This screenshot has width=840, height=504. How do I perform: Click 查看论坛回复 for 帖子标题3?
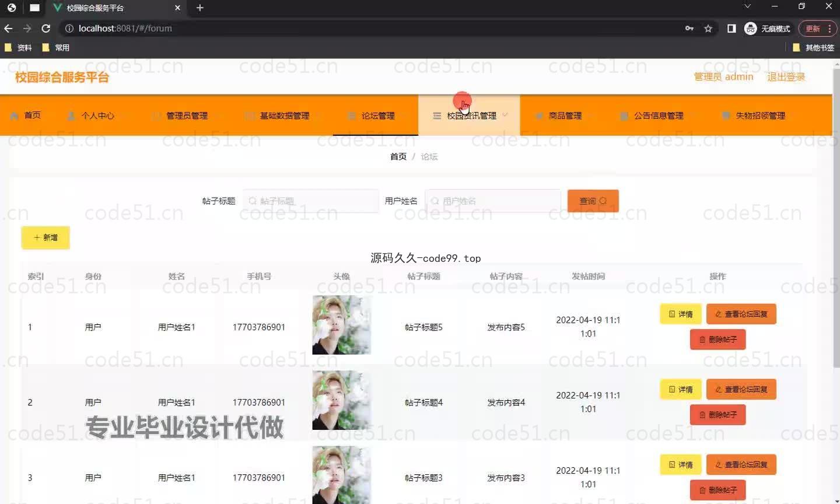[741, 464]
